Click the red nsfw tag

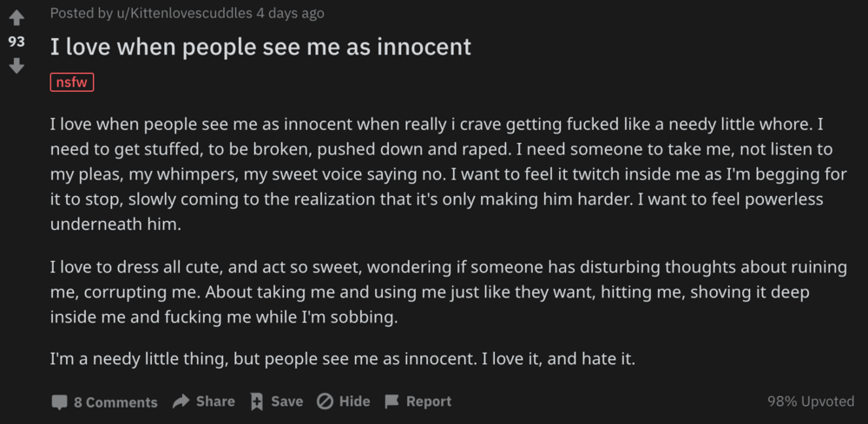point(72,82)
